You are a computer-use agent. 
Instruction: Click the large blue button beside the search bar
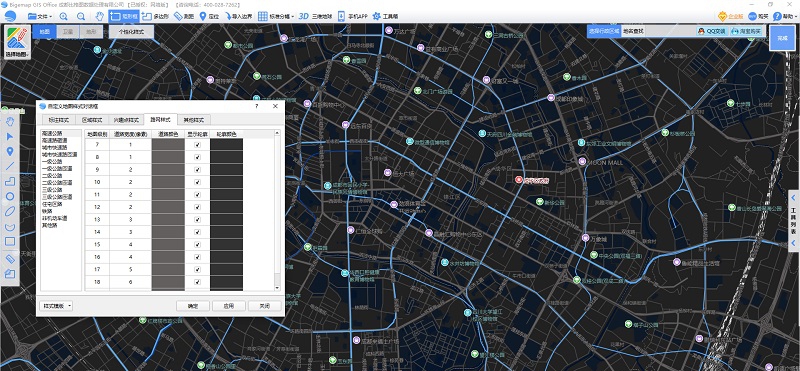[782, 38]
